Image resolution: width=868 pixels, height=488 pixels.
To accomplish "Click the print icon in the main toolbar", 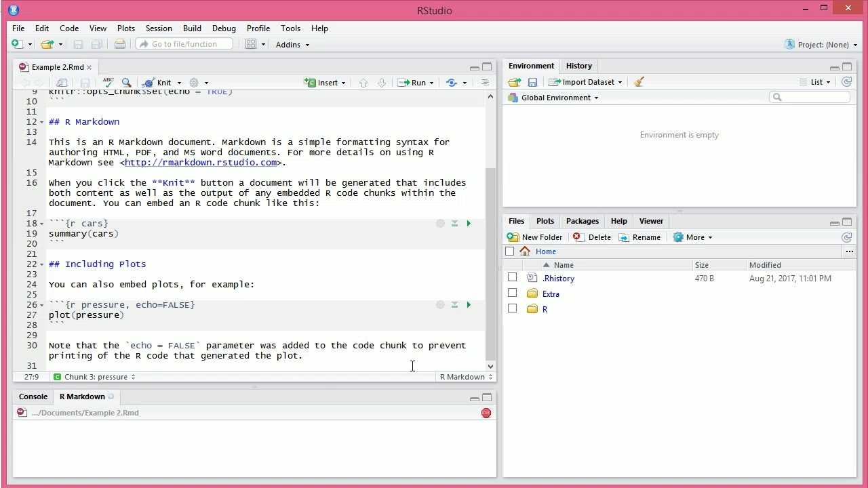I will 119,44.
